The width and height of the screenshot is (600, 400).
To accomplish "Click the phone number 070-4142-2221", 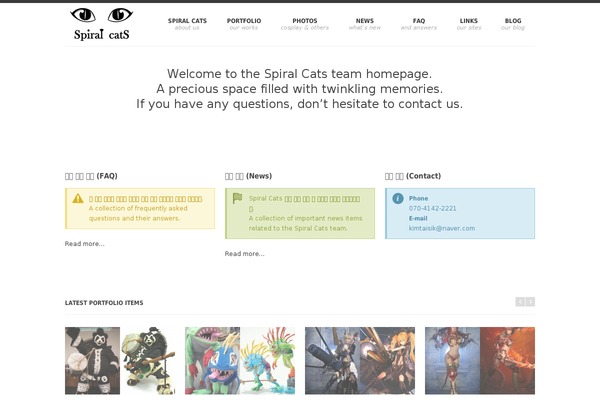I will (x=432, y=208).
